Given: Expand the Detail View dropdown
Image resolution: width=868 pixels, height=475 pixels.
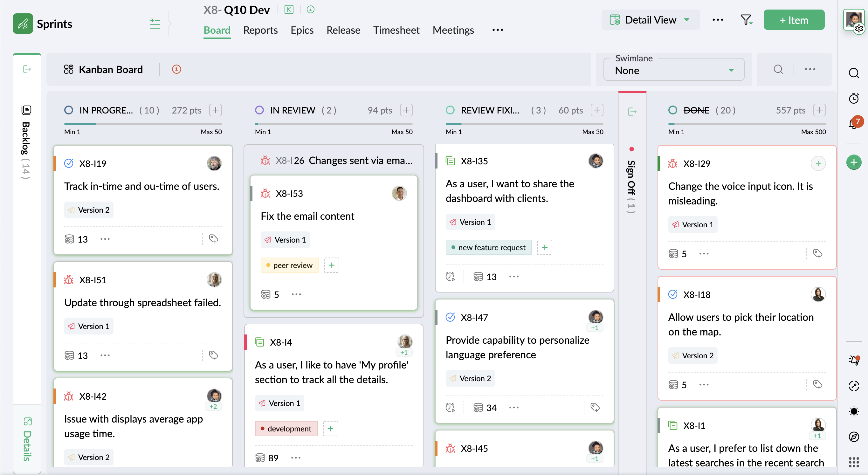Looking at the screenshot, I should point(650,20).
